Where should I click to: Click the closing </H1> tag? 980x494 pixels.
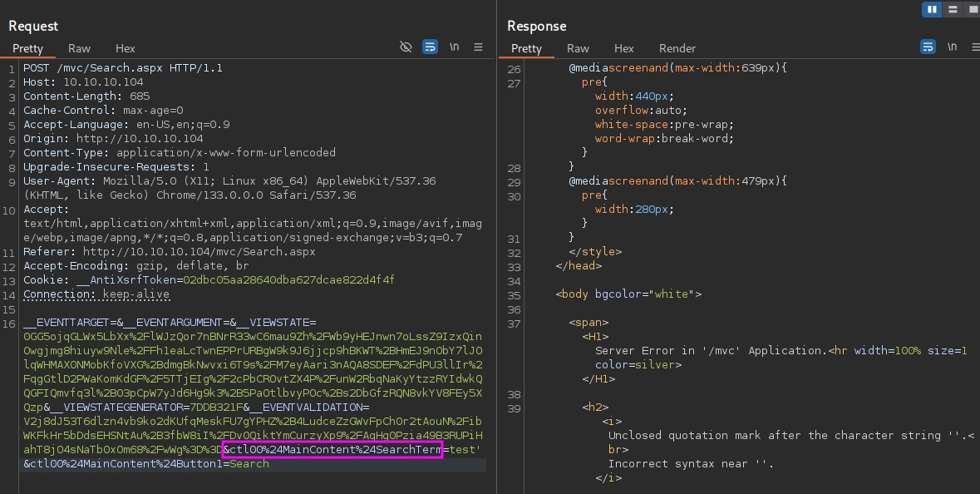coord(598,379)
